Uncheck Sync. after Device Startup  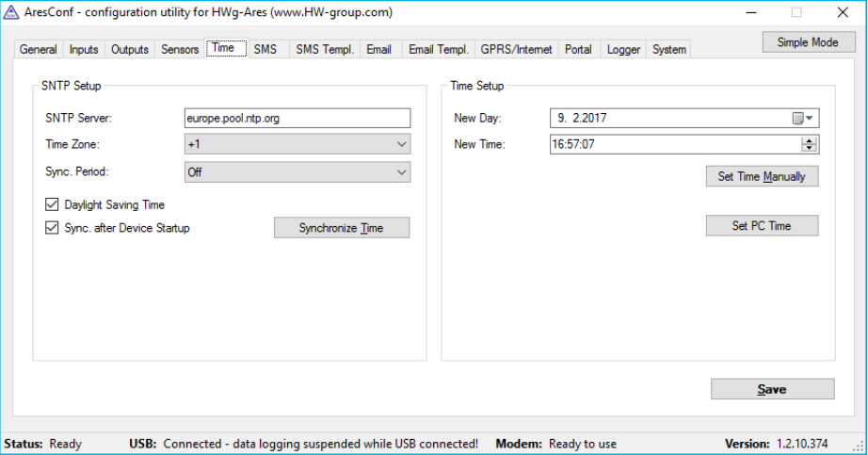53,228
